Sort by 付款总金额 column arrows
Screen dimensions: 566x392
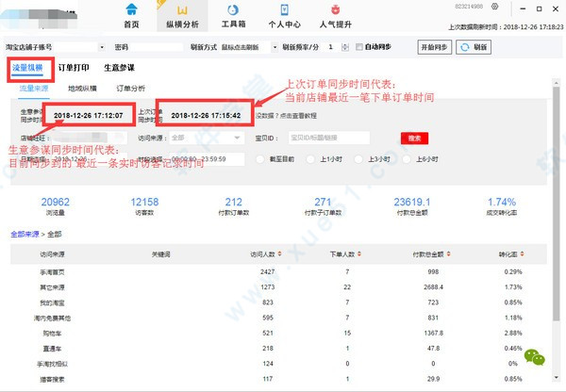pyautogui.click(x=448, y=254)
